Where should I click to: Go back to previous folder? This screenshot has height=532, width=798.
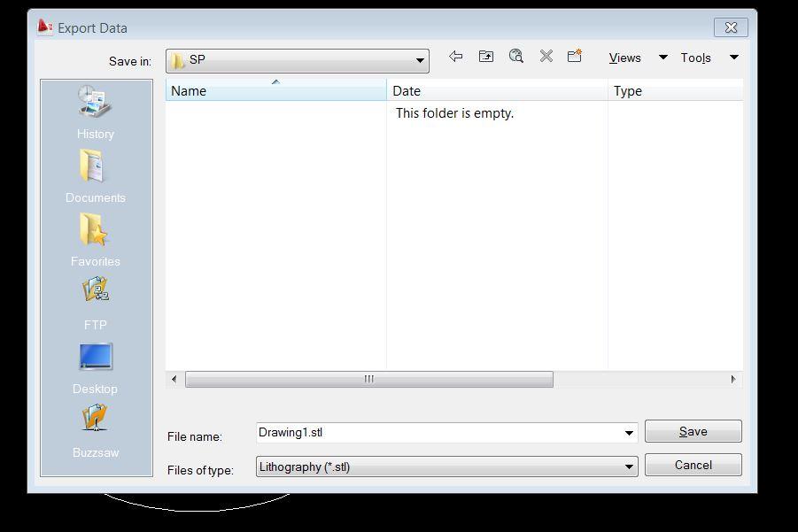[x=455, y=57]
